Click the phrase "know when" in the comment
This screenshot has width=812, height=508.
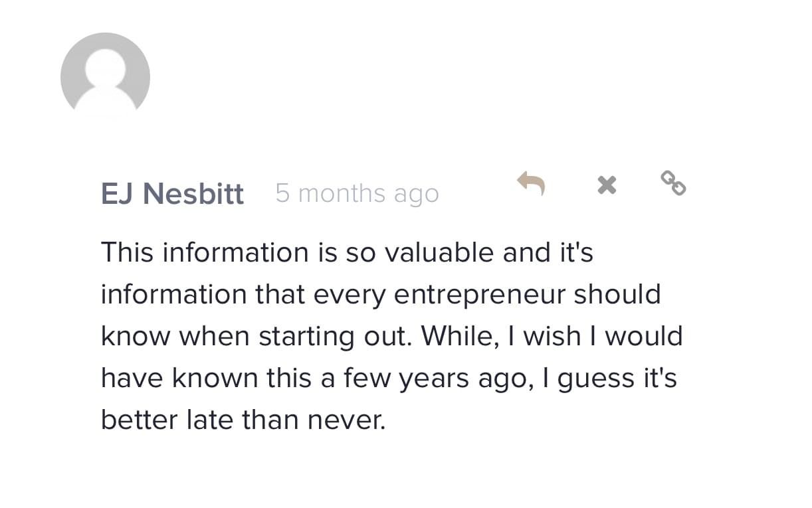click(x=175, y=336)
